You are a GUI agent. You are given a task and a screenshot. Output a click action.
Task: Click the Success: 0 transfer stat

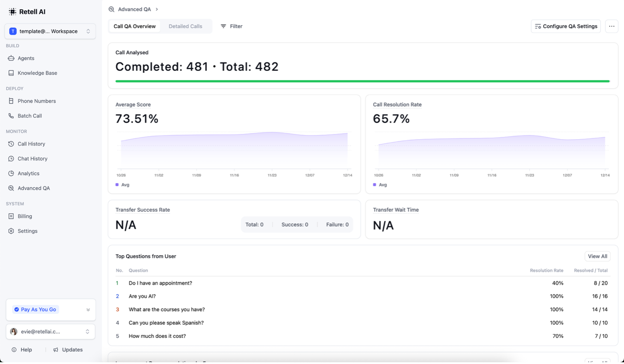pos(295,224)
